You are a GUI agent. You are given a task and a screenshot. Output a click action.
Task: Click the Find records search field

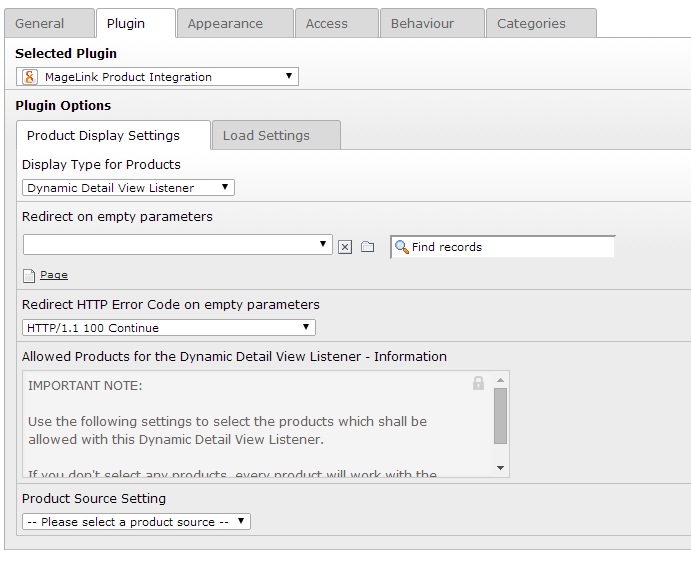(x=510, y=247)
